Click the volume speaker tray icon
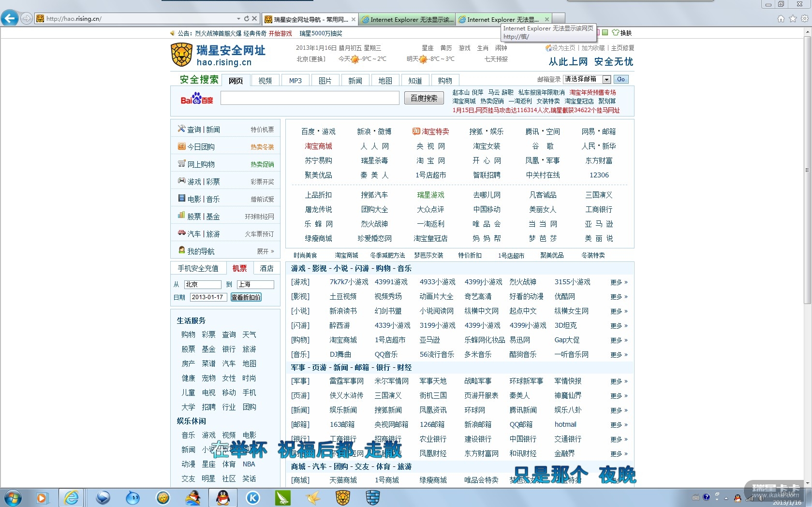This screenshot has height=507, width=812. pyautogui.click(x=760, y=497)
